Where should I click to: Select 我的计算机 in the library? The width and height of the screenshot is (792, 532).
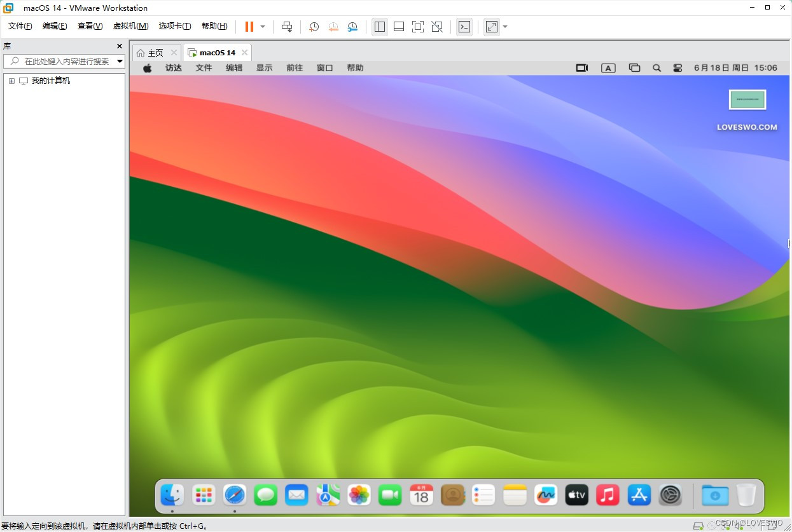[x=51, y=81]
